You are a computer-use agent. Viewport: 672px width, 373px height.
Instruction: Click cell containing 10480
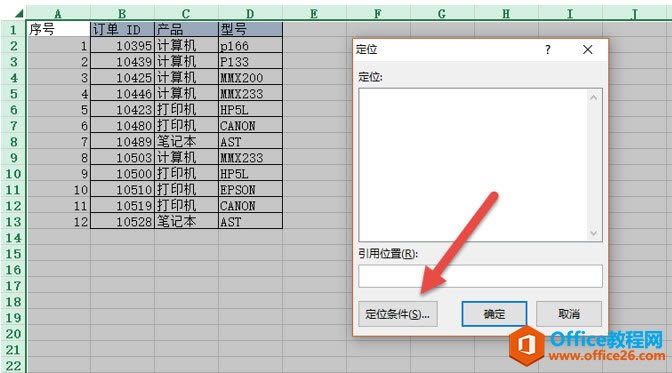click(122, 126)
